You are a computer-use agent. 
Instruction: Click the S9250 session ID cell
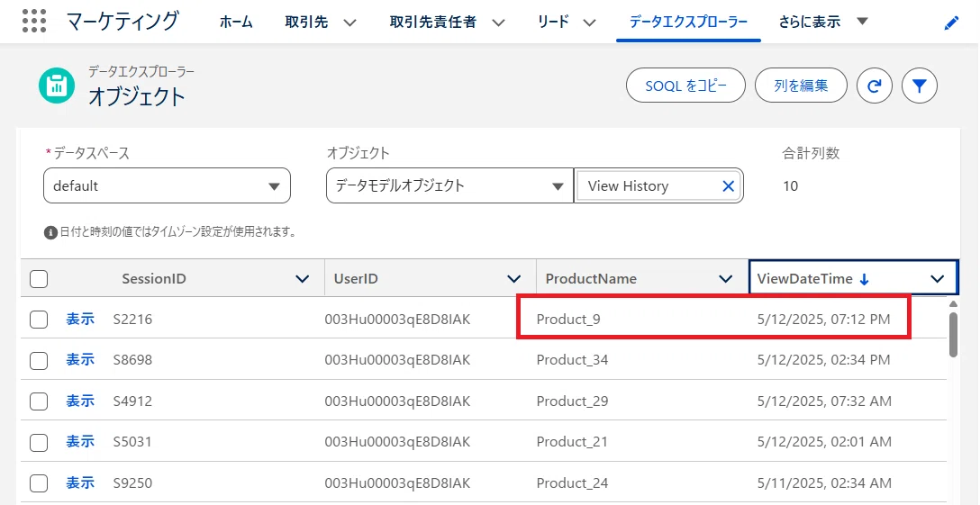coord(132,483)
